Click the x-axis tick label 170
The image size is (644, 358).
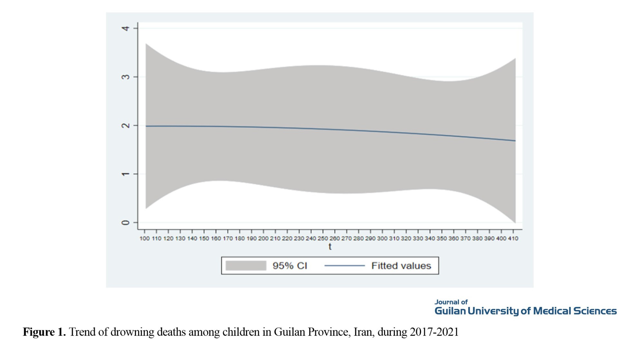click(x=228, y=238)
